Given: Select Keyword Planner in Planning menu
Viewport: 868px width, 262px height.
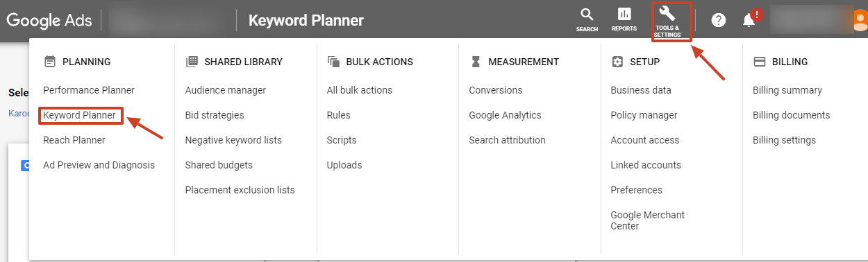Looking at the screenshot, I should (79, 115).
